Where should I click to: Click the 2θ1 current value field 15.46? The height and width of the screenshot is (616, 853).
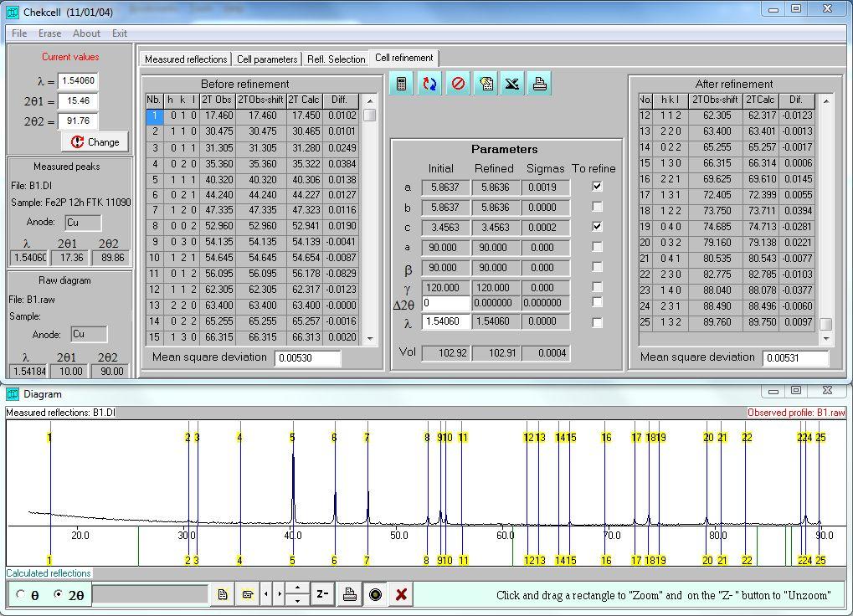coord(78,100)
